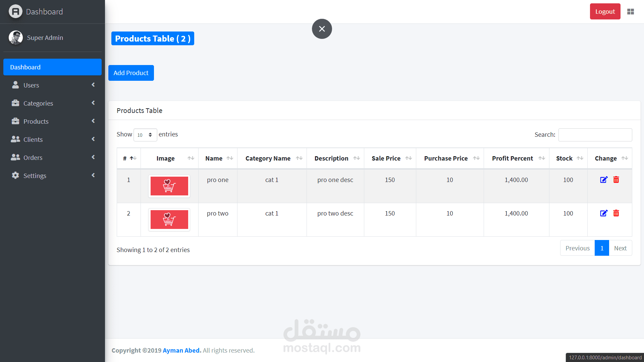Viewport: 644px width, 362px height.
Task: Click the Logout button
Action: (605, 12)
